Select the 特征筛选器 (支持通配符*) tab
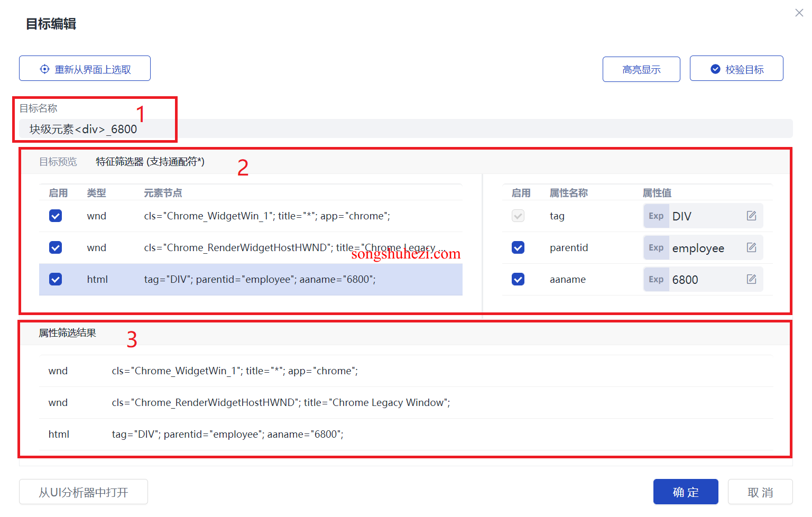 [x=150, y=162]
